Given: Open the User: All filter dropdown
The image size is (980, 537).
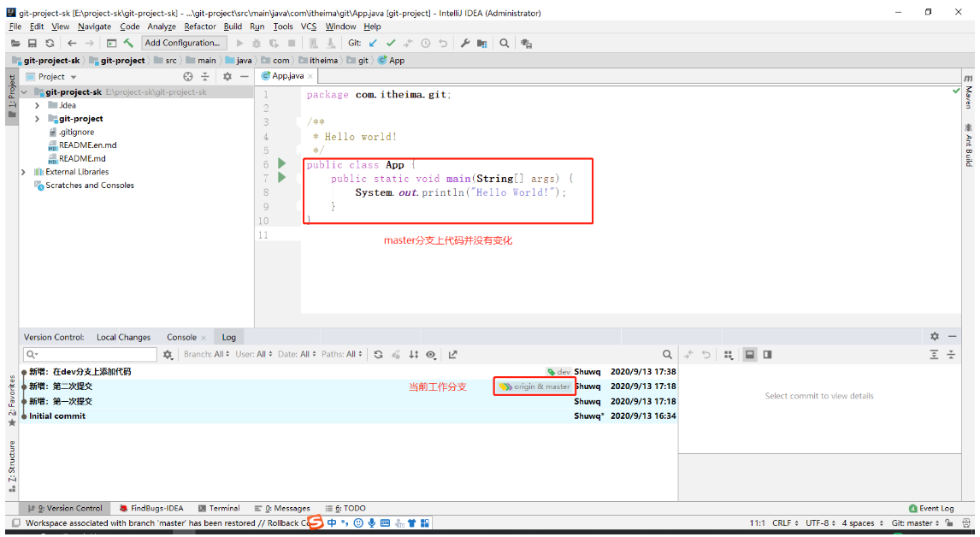Looking at the screenshot, I should [254, 355].
